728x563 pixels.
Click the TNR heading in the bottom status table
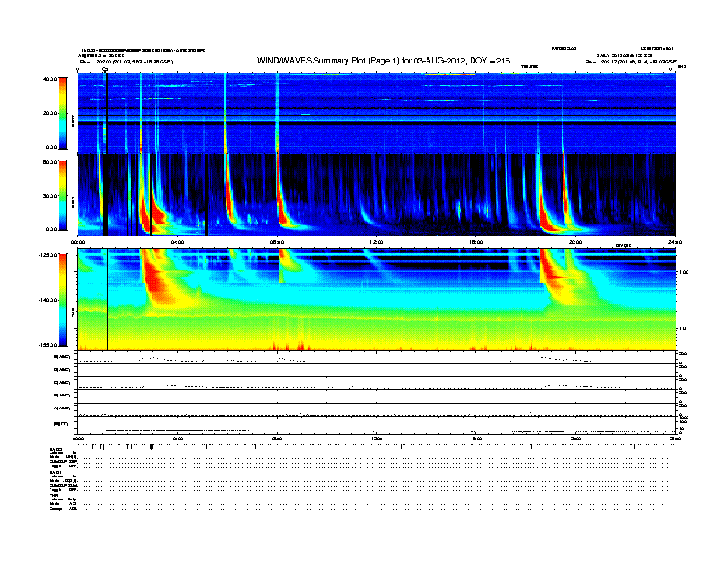53,495
